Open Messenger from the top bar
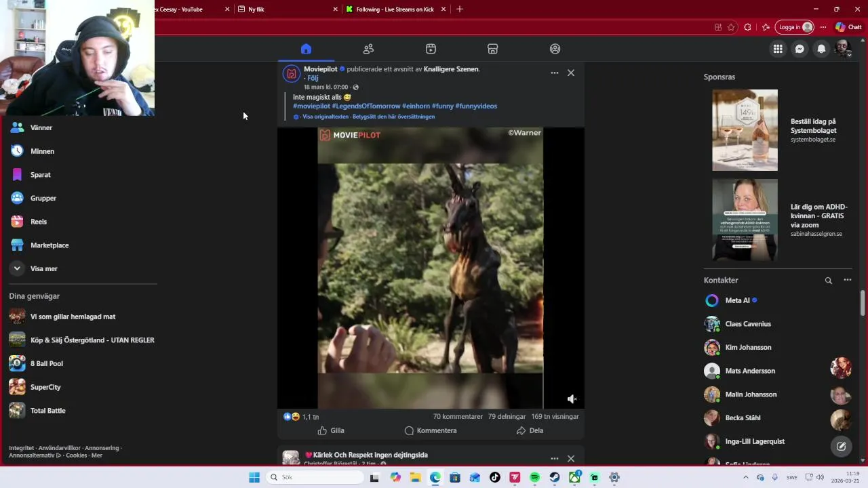 click(x=800, y=49)
